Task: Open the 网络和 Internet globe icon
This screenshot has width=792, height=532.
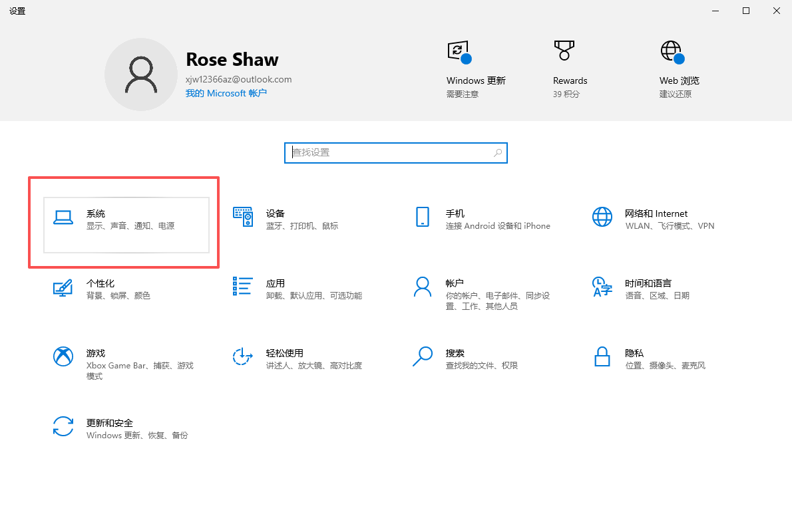Action: point(602,217)
